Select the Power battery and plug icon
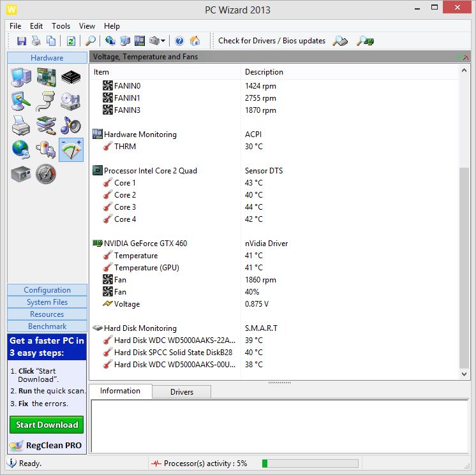The image size is (476, 475). (46, 150)
